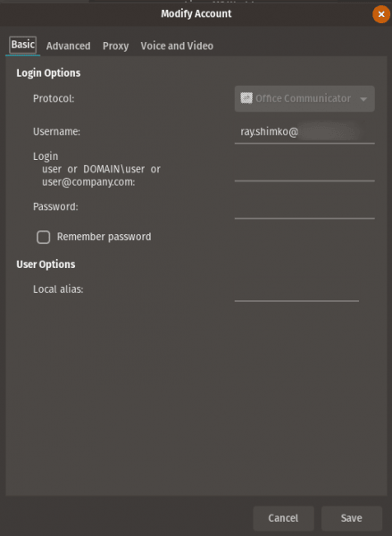Click the Office Communicator protocol icon
The image size is (392, 536).
[x=246, y=98]
